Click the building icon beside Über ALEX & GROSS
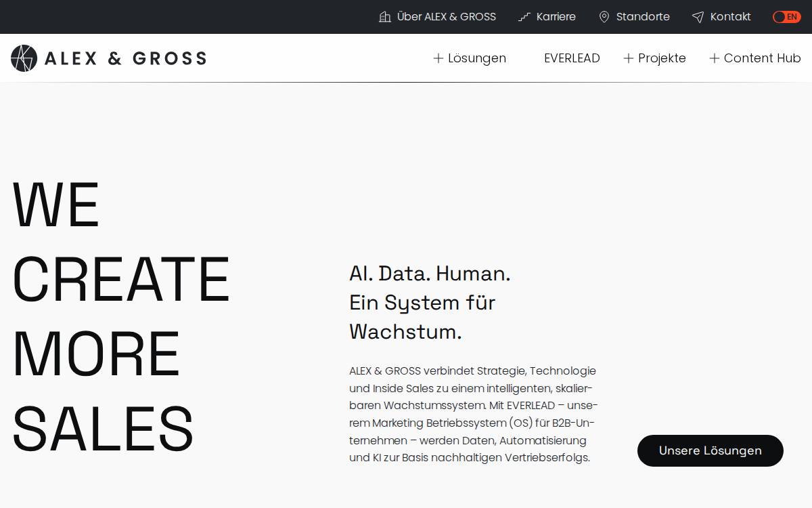 pyautogui.click(x=385, y=17)
